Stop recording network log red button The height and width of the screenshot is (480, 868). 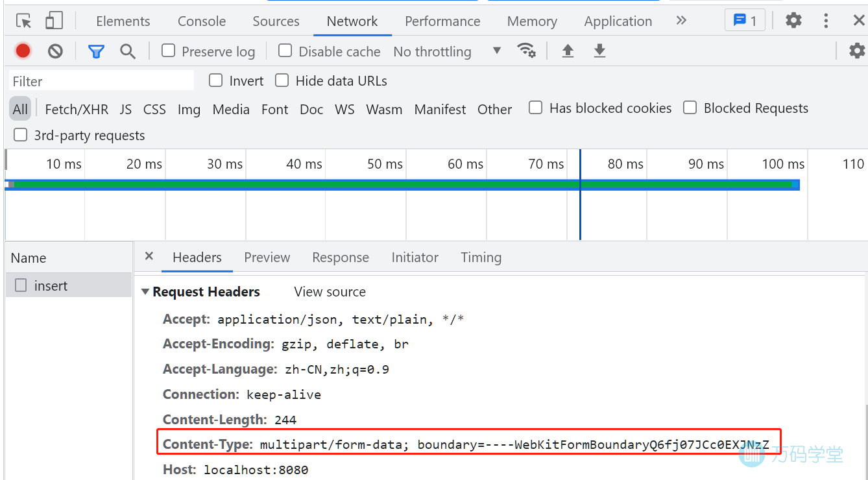click(x=23, y=51)
